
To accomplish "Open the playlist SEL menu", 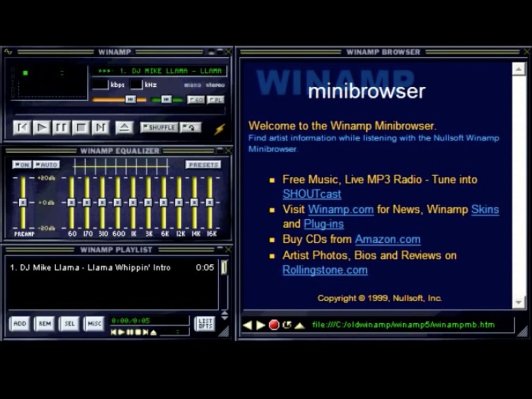I will pos(70,324).
